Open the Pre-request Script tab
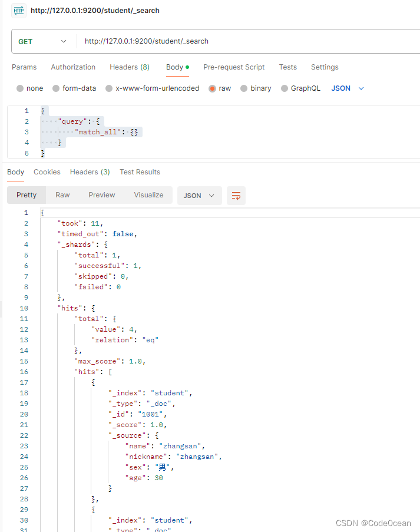This screenshot has height=532, width=420. click(234, 67)
